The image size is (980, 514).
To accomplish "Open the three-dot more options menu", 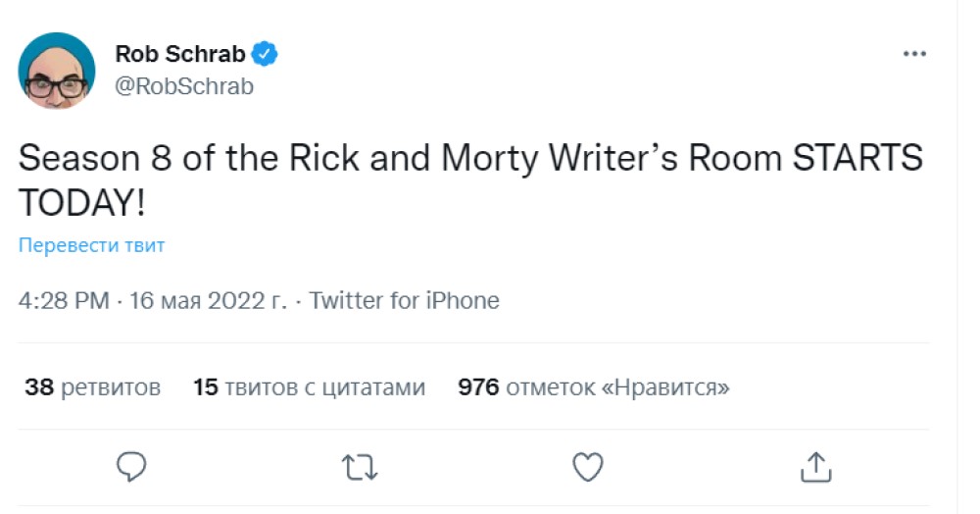I will 913,55.
